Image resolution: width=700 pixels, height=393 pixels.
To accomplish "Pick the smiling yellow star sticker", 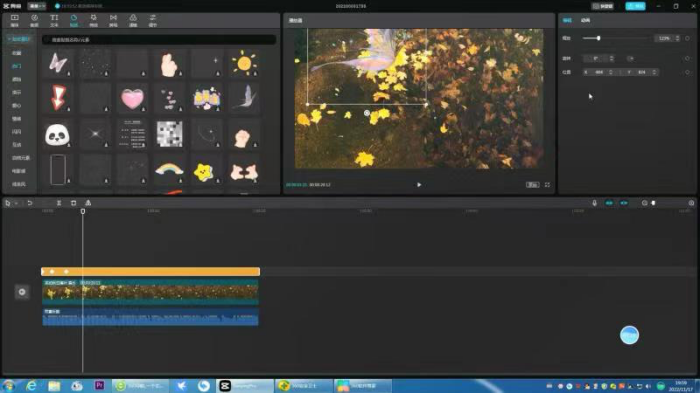I will (x=204, y=172).
